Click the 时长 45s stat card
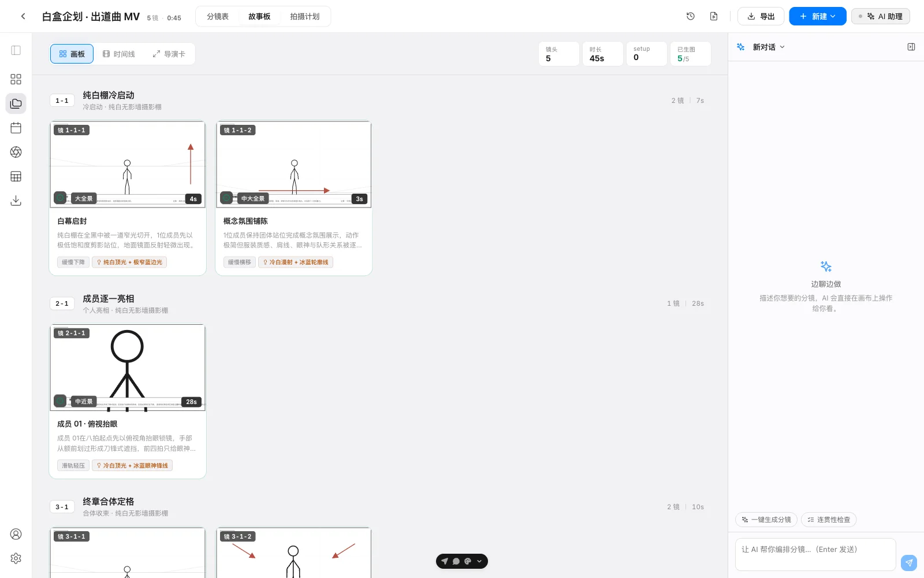 pos(603,54)
